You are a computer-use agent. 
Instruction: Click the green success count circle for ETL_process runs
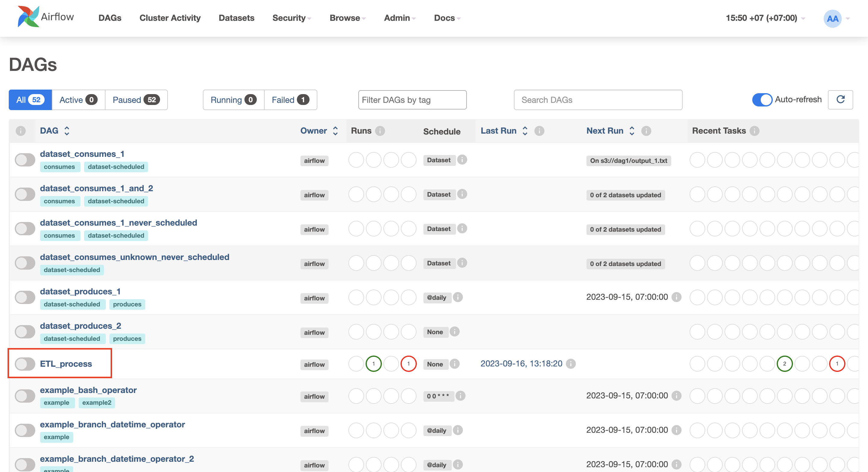(374, 364)
